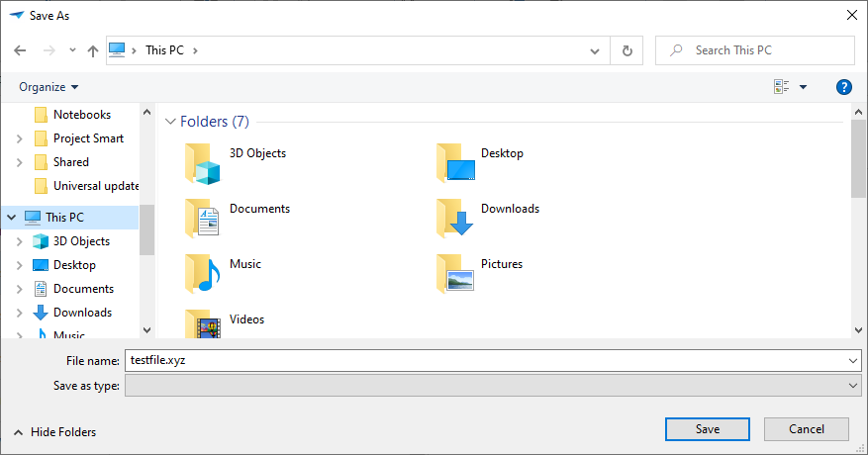This screenshot has width=868, height=455.
Task: Click the Back navigation arrow
Action: [x=20, y=50]
